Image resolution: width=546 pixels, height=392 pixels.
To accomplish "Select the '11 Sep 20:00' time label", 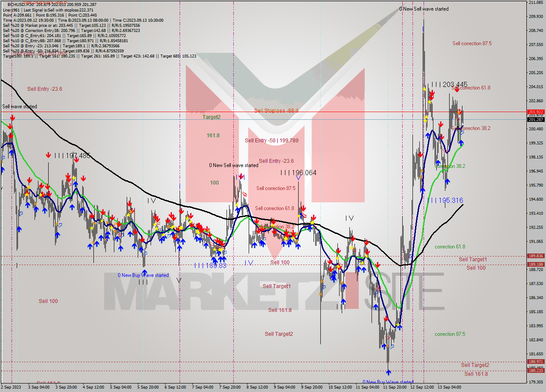I will coord(395,387).
